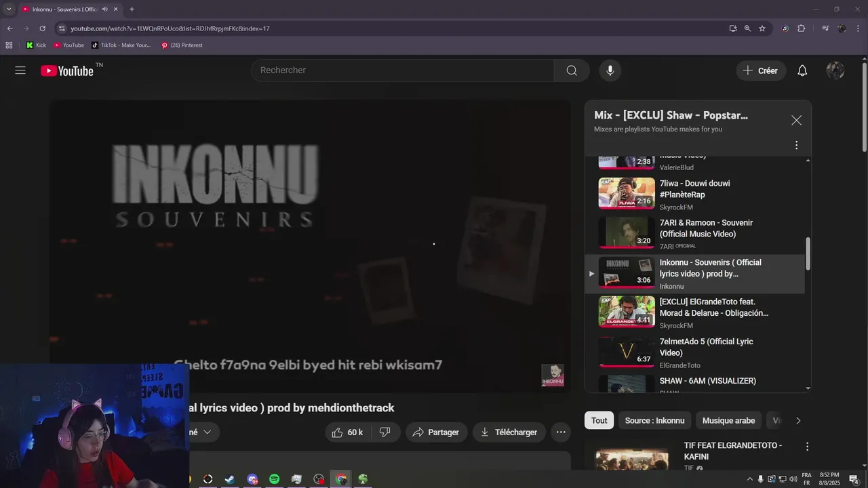
Task: Click the Télécharger button
Action: (x=509, y=432)
